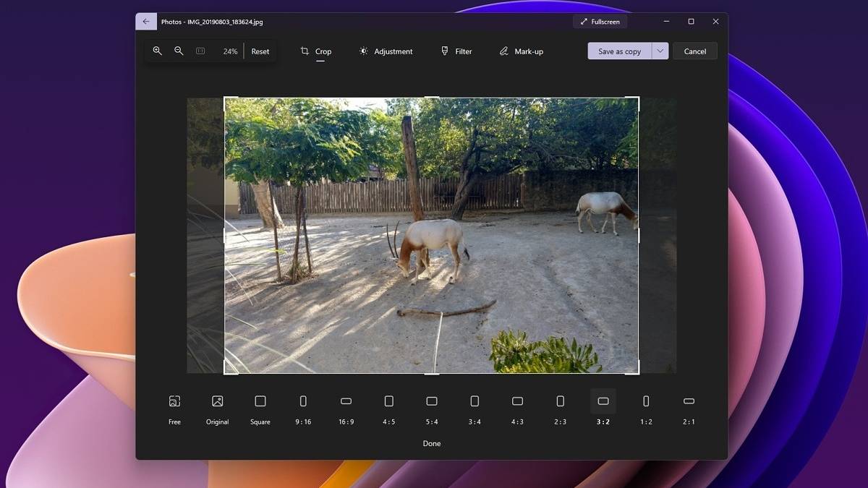Enter Fullscreen mode
The image size is (868, 488).
point(600,22)
